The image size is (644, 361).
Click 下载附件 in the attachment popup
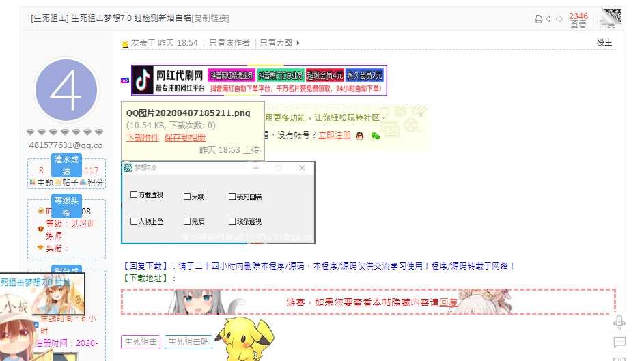pyautogui.click(x=142, y=137)
